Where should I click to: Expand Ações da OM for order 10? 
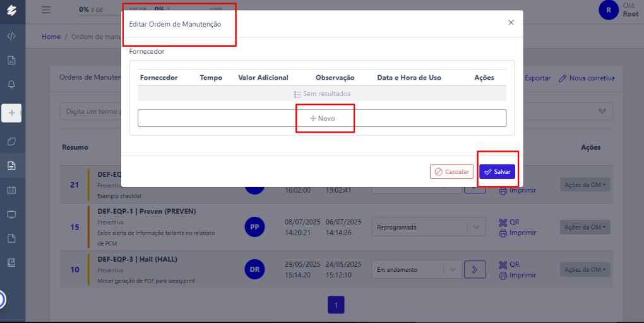(585, 269)
